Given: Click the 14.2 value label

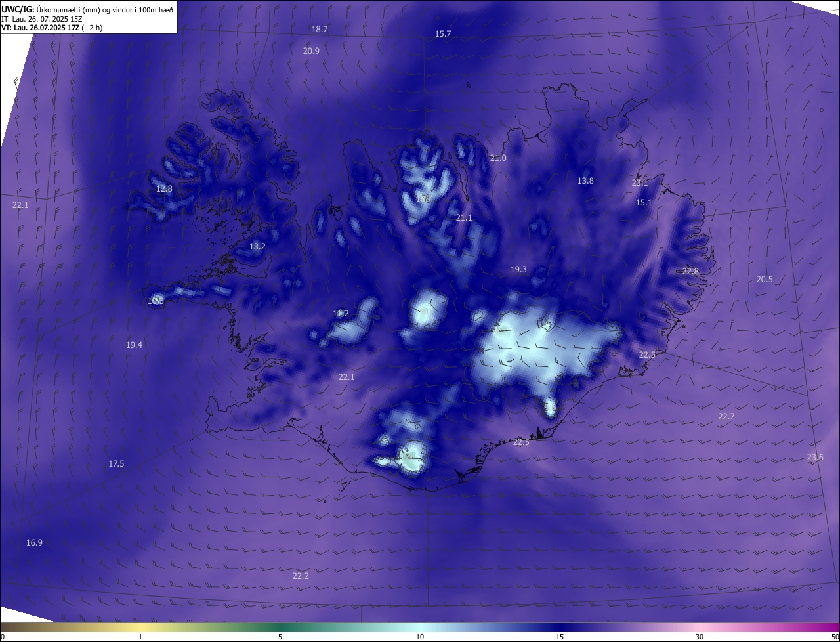Looking at the screenshot, I should tap(341, 313).
